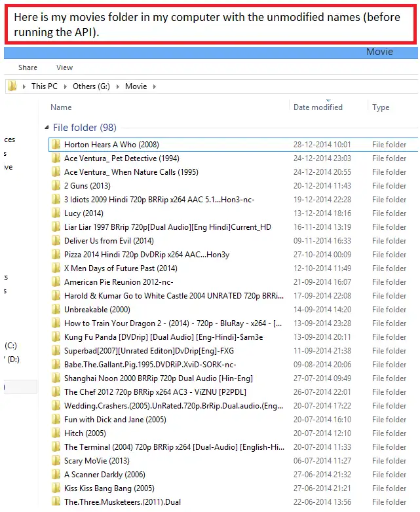Click folder icon of 2 Guns (2013)
This screenshot has width=420, height=512.
56,185
